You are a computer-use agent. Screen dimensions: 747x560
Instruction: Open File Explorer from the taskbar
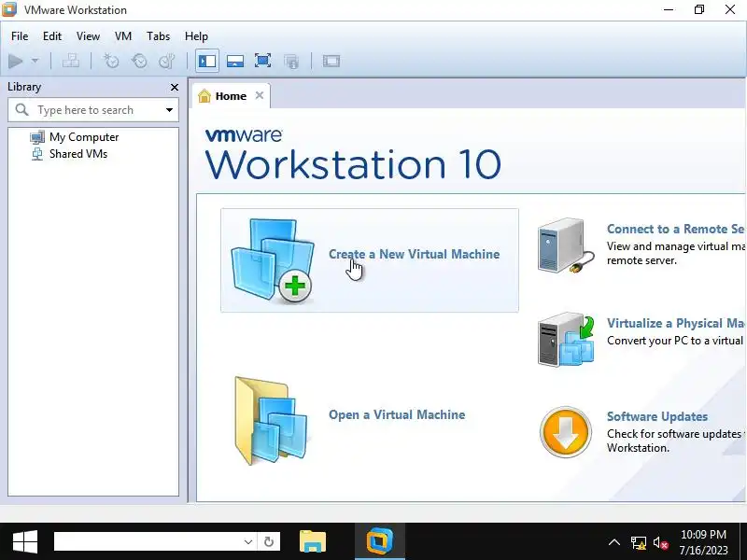click(x=313, y=541)
